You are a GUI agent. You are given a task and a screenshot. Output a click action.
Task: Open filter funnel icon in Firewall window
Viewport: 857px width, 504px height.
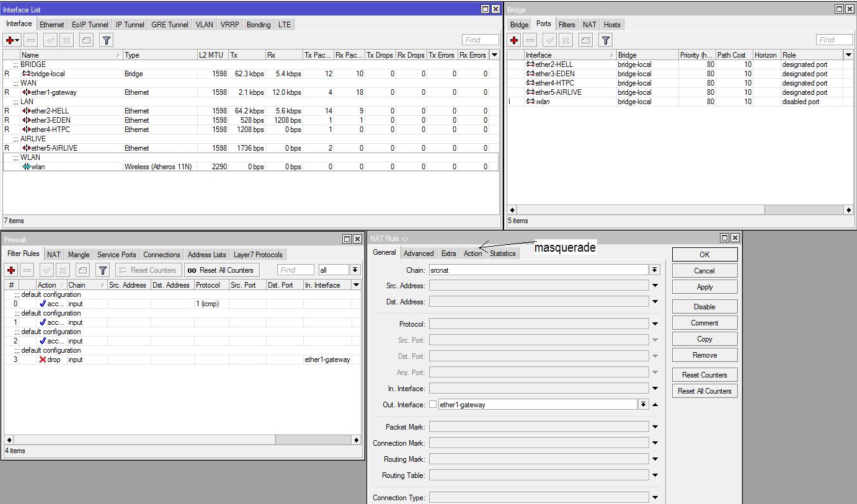click(103, 270)
